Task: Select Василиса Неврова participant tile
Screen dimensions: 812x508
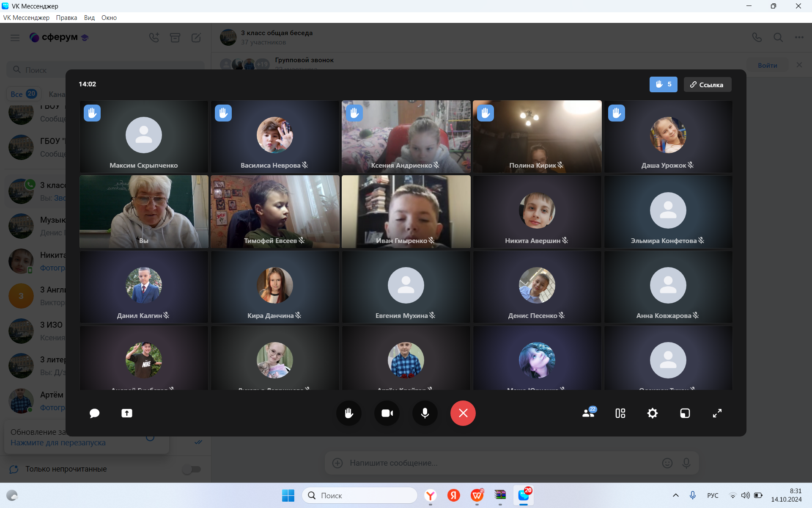Action: pyautogui.click(x=275, y=136)
